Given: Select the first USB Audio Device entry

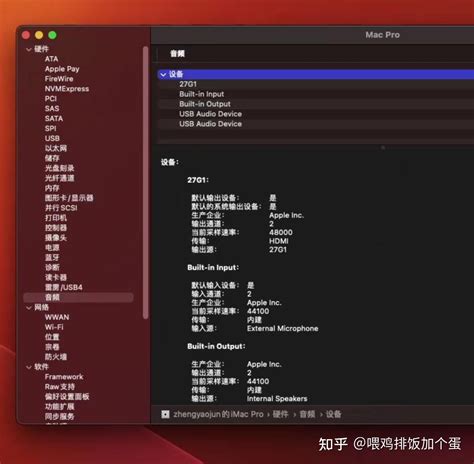Looking at the screenshot, I should point(211,114).
